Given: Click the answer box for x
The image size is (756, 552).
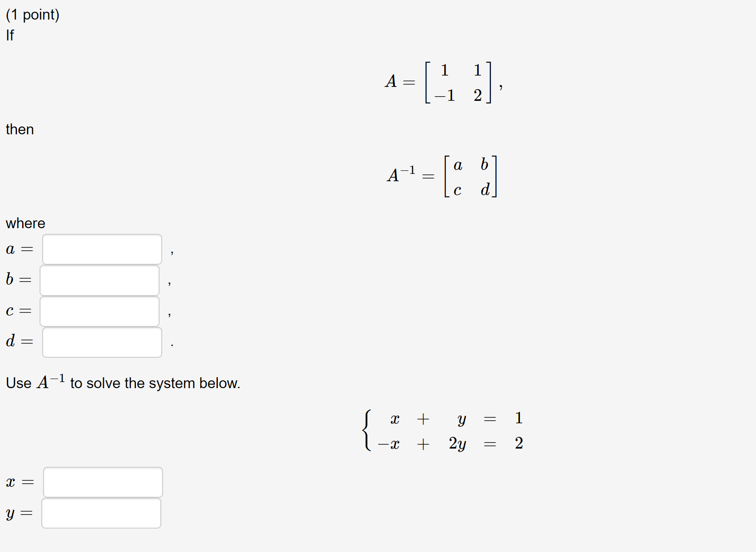Looking at the screenshot, I should [x=103, y=482].
